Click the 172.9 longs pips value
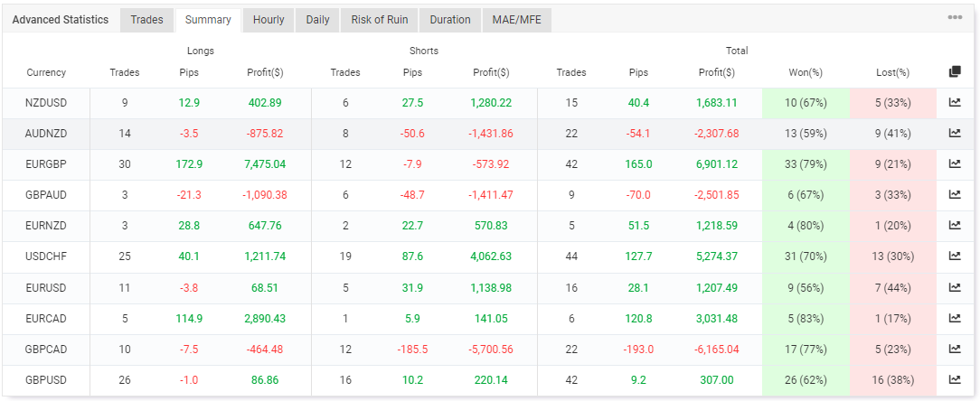 click(189, 164)
